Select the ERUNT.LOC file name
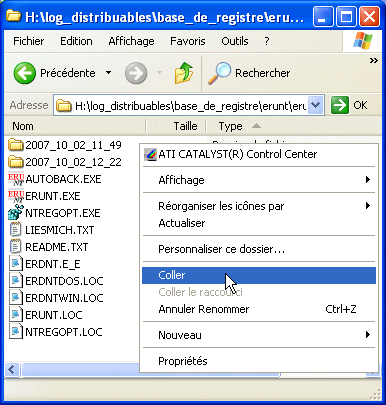 point(54,315)
